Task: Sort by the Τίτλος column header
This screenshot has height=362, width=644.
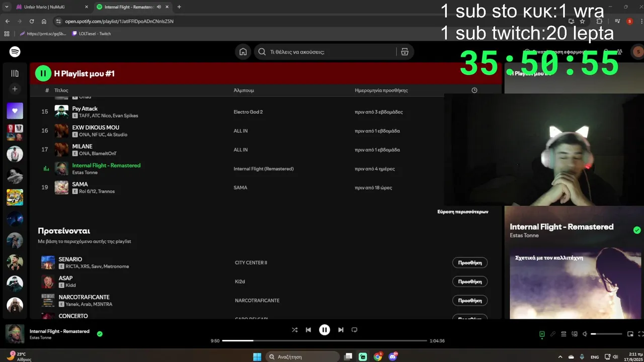Action: coord(61,90)
